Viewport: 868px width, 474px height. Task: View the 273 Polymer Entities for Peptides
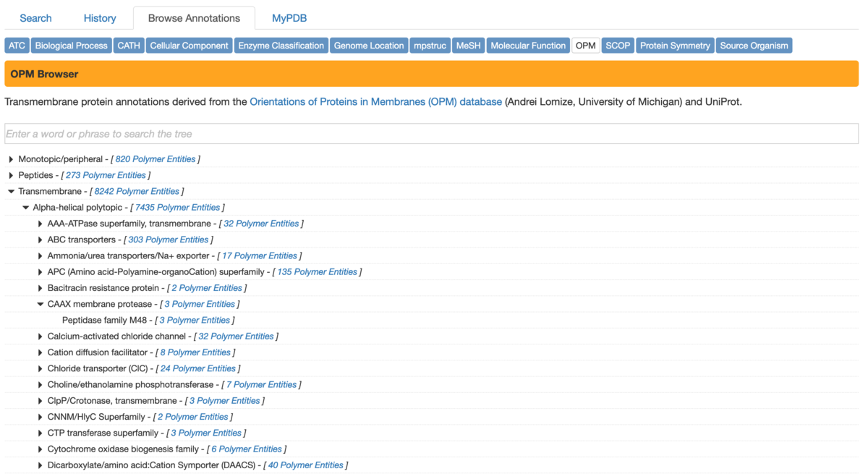click(106, 174)
